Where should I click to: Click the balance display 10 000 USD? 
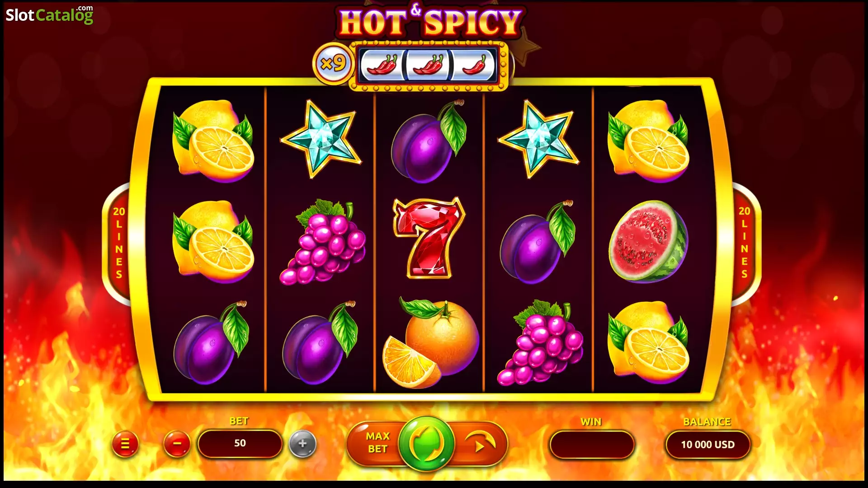click(x=708, y=445)
